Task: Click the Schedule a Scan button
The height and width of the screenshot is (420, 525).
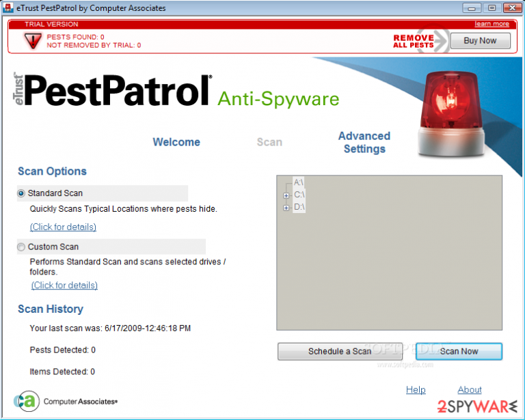Action: tap(340, 351)
